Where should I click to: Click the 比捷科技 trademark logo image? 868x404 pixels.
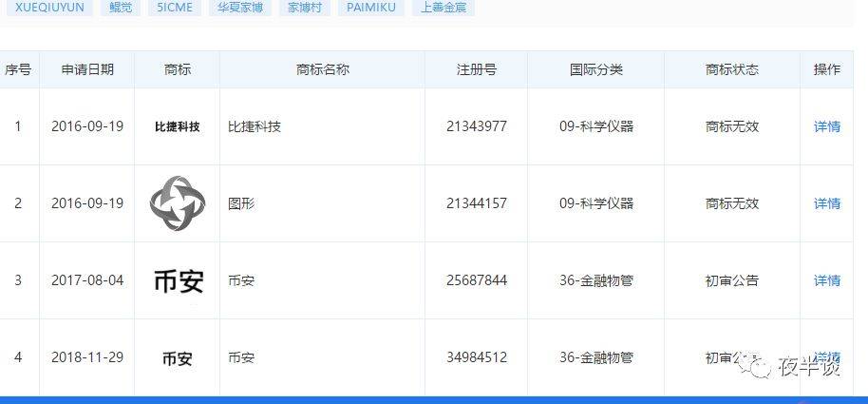[177, 126]
